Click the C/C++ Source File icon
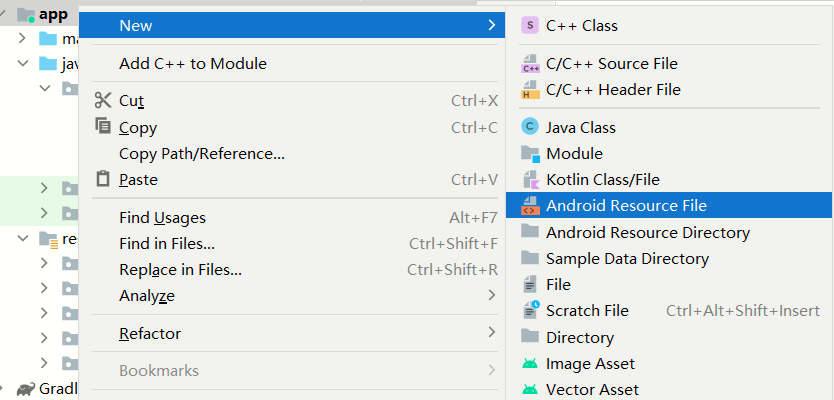Image resolution: width=834 pixels, height=400 pixels. tap(530, 64)
